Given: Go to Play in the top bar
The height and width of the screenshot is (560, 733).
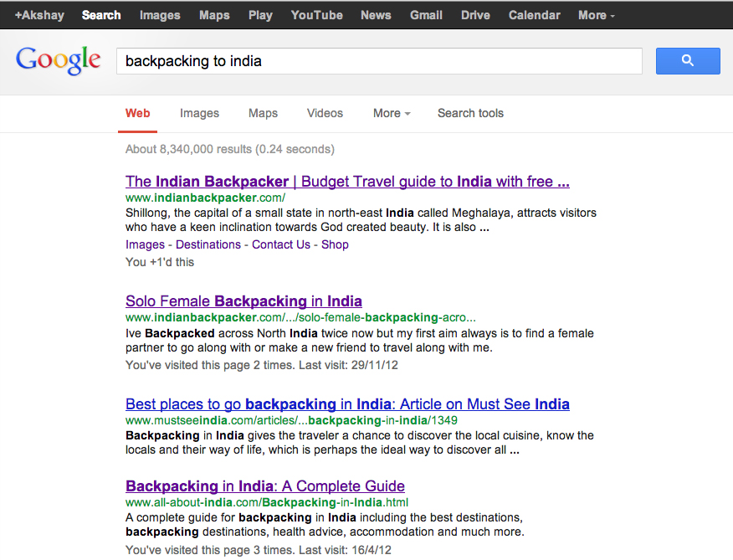Looking at the screenshot, I should (x=260, y=15).
